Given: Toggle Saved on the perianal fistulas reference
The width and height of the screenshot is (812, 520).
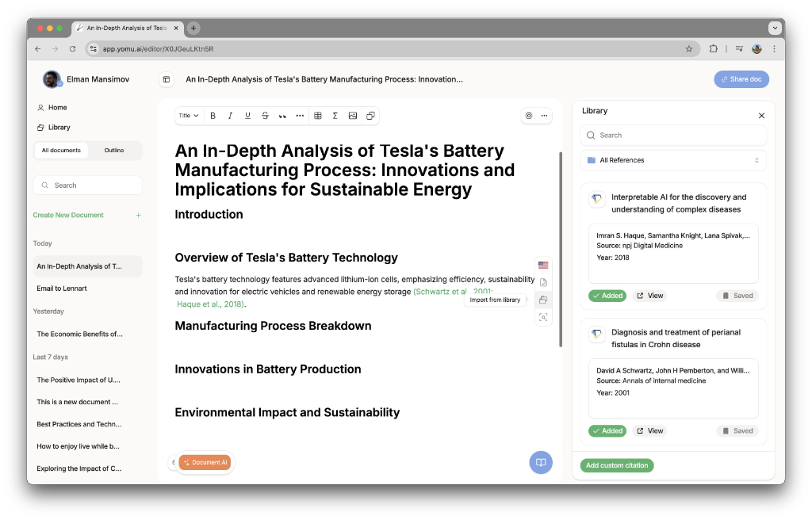Looking at the screenshot, I should point(737,431).
